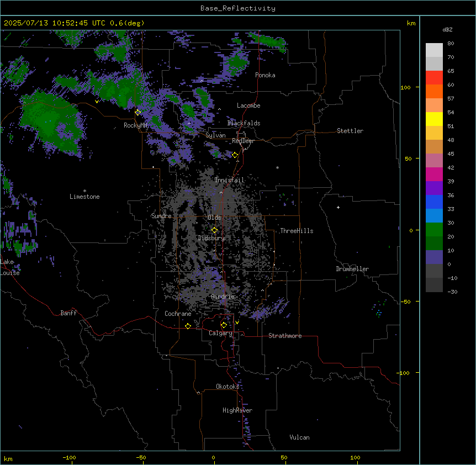Click the Okotoks label
Viewport: 476px width, 465px height.
coord(228,387)
